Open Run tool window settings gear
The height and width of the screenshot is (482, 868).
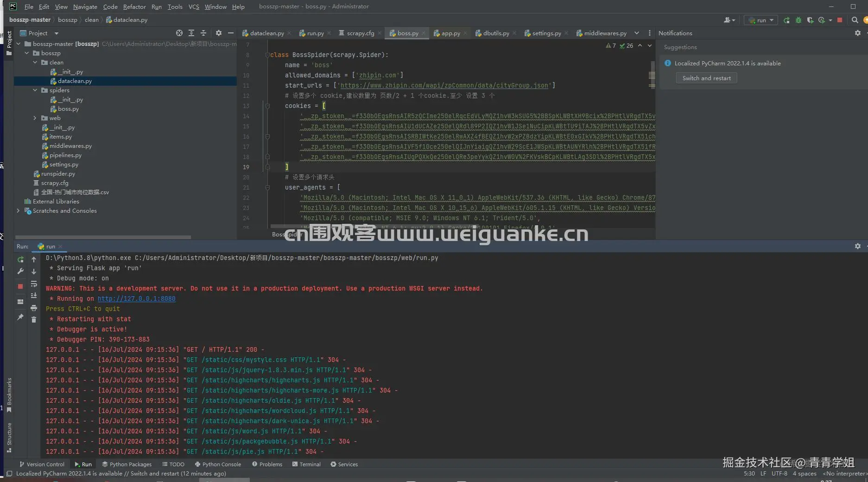coord(858,247)
